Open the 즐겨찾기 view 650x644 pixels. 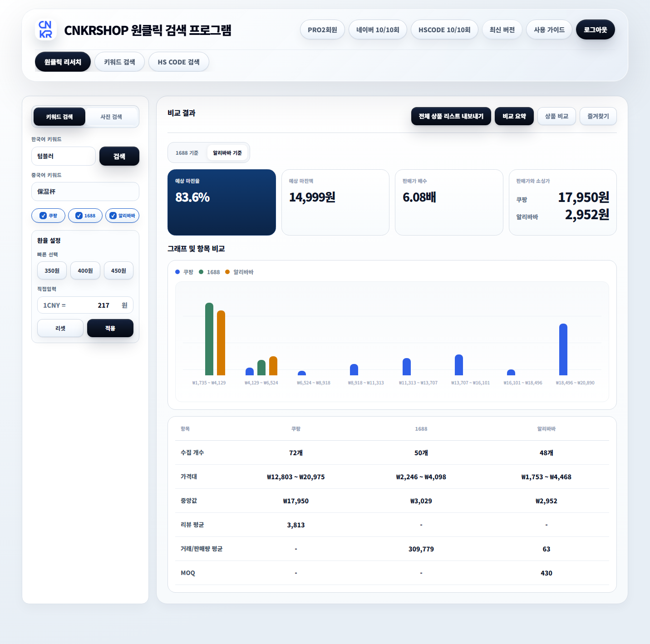[x=598, y=116]
